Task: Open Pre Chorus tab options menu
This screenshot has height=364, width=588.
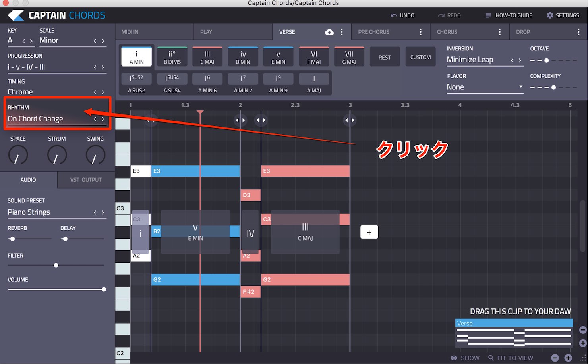Action: 421,32
